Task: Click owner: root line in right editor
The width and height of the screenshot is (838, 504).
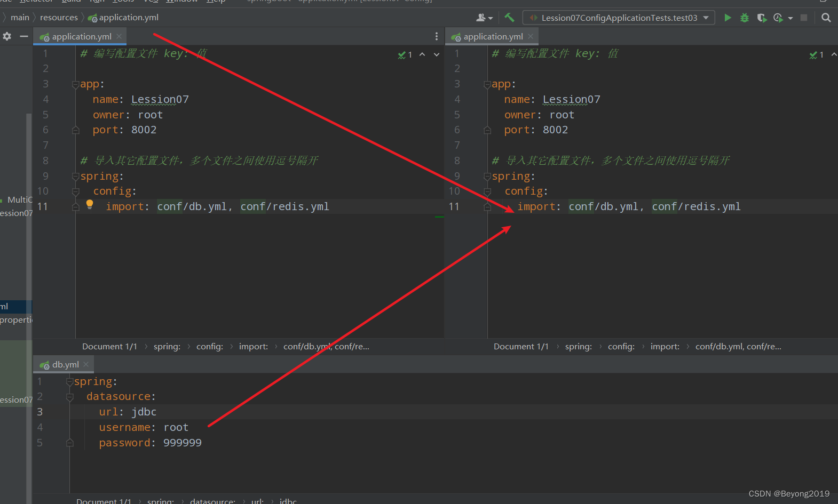Action: click(539, 115)
